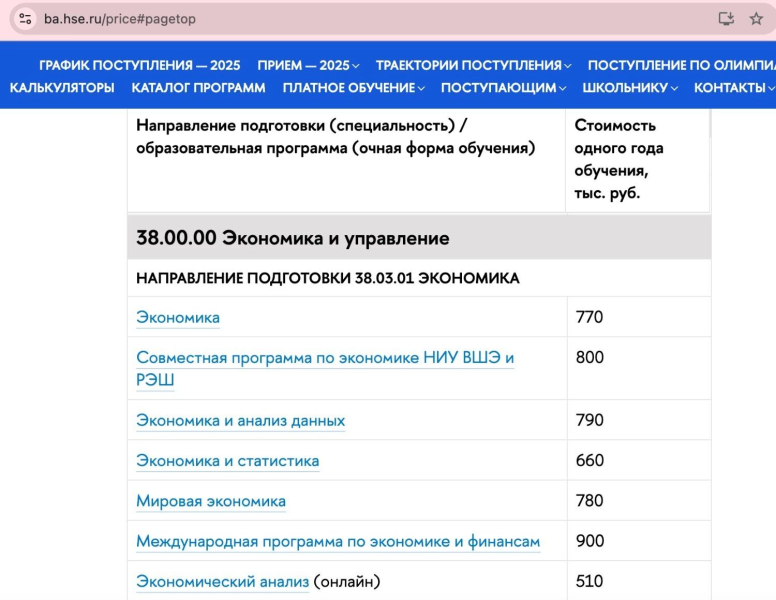The height and width of the screenshot is (600, 776).
Task: Expand the ШКОЛЬНИКУ dropdown menu
Action: pos(630,87)
